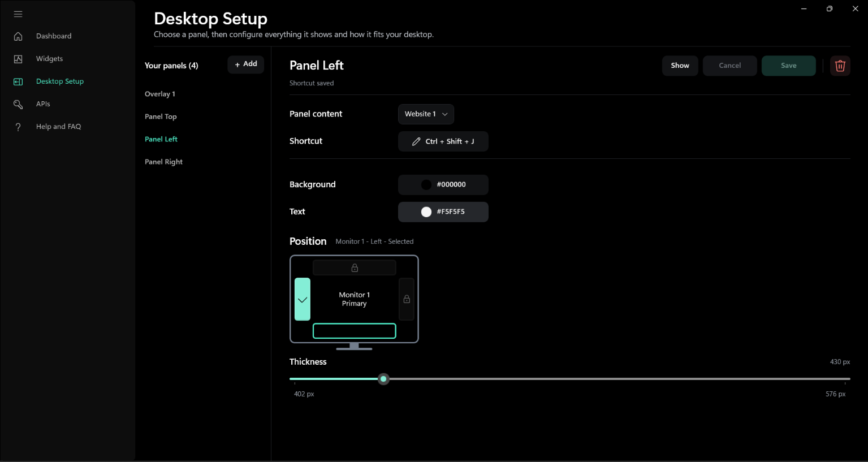
Task: Click the Thickness slider handle
Action: tap(383, 379)
